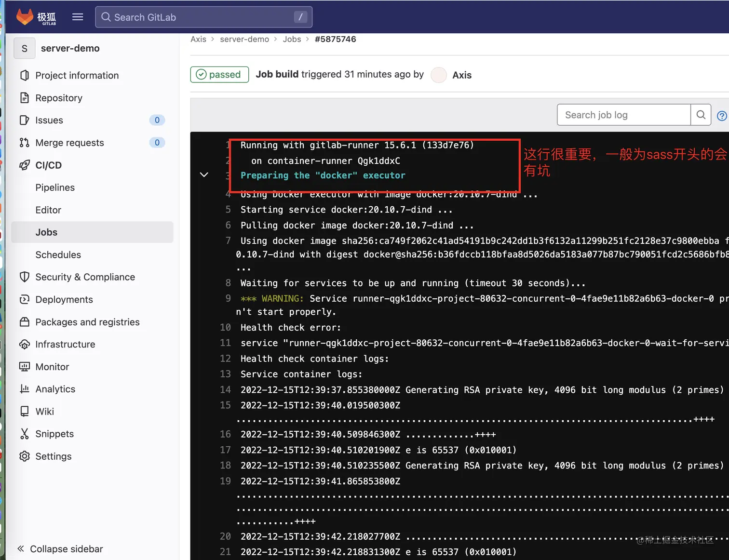Click 'Waiting for services to be up' line
This screenshot has width=729, height=560.
point(413,283)
